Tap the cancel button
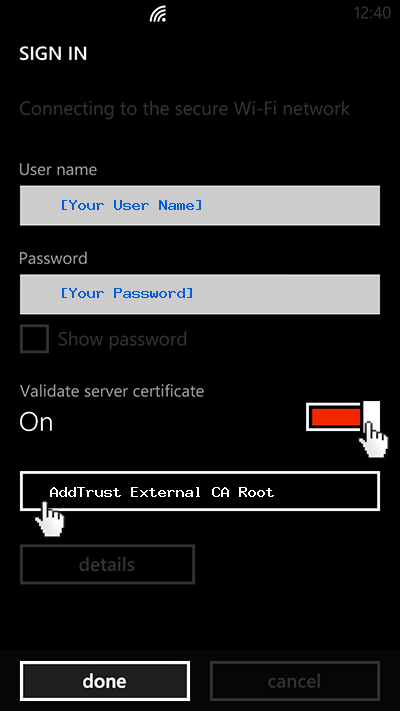400x711 pixels. [x=295, y=681]
